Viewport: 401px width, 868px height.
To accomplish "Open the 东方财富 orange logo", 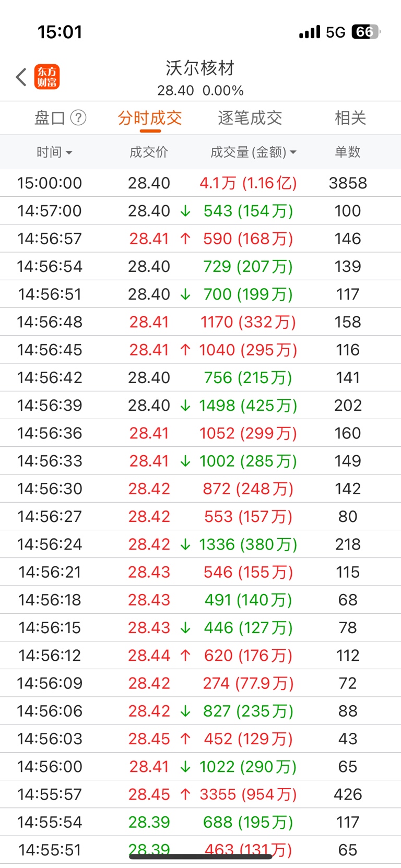I will [47, 77].
